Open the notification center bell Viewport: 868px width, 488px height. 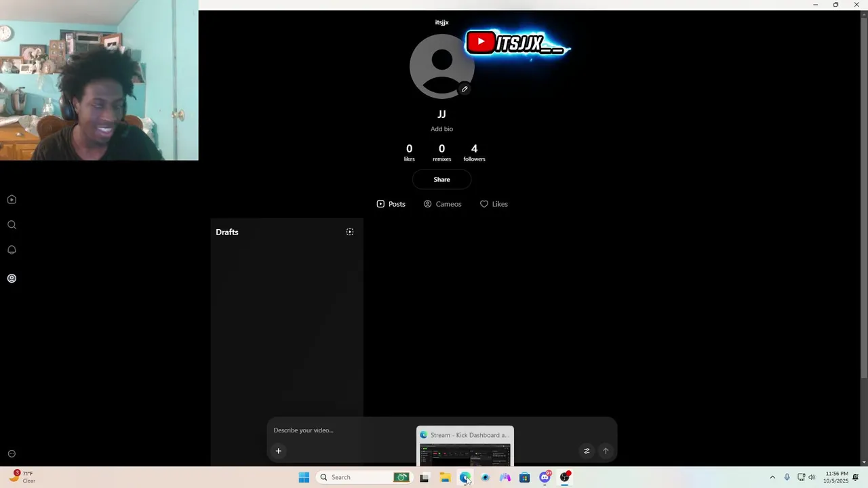click(856, 477)
